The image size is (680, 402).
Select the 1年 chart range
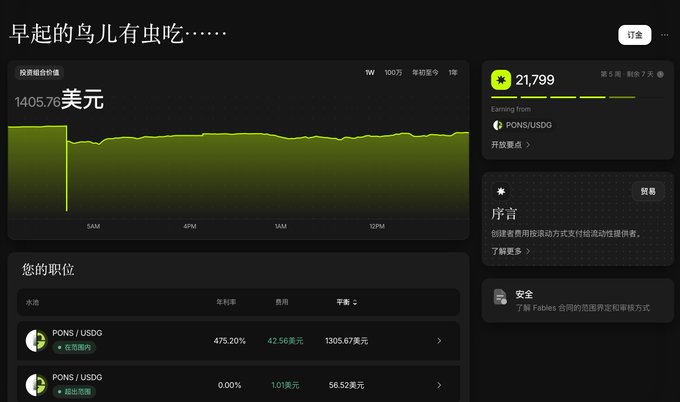[x=453, y=72]
